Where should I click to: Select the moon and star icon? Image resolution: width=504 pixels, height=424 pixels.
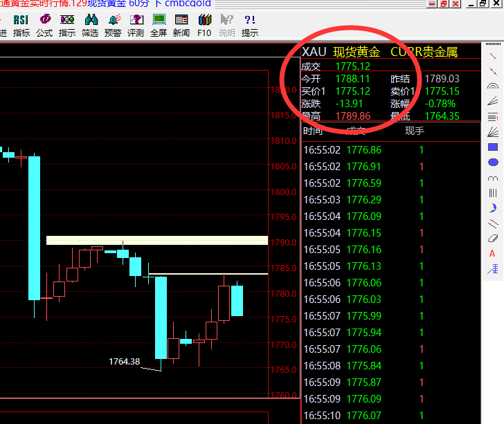pos(493,208)
